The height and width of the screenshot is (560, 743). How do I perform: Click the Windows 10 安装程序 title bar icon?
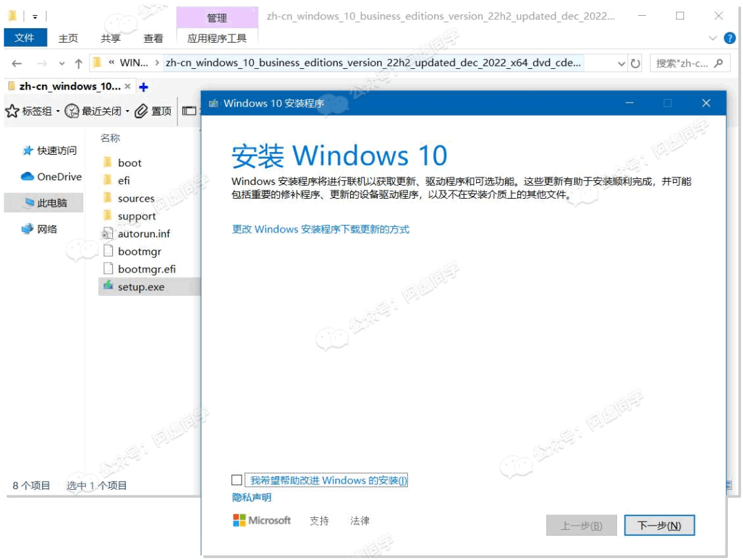point(214,103)
